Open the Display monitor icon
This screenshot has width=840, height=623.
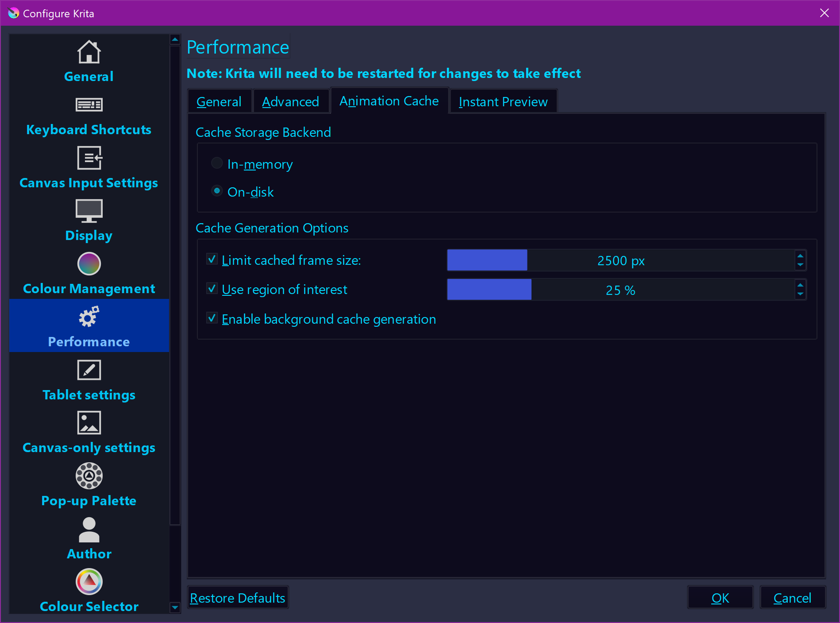click(x=89, y=211)
